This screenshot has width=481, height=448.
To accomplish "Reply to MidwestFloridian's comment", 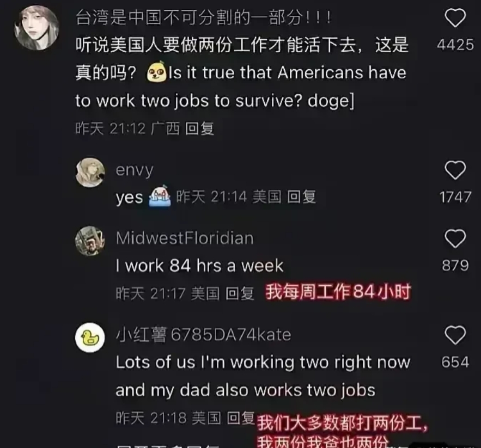I will pos(240,293).
